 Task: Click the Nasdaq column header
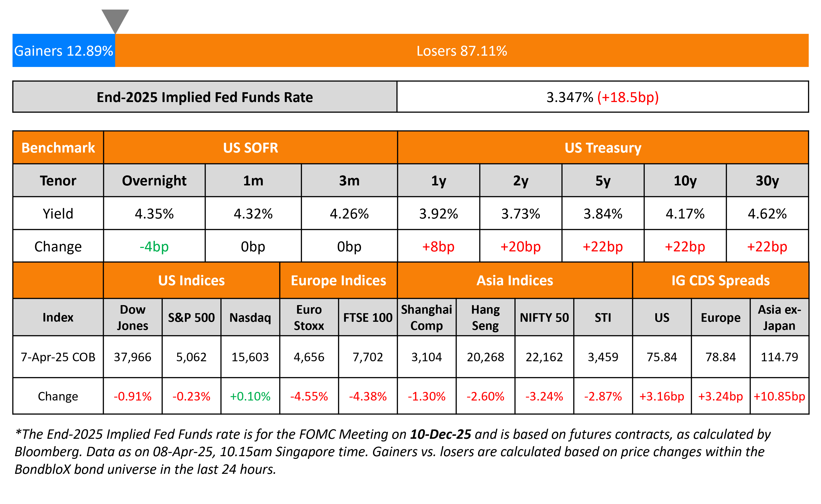pyautogui.click(x=250, y=317)
